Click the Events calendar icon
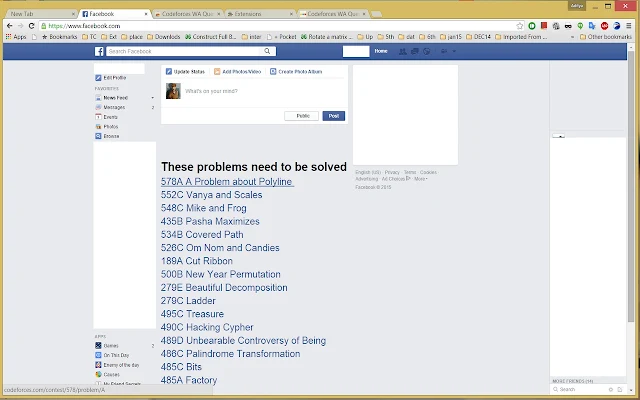Screen dimensions: 640x400 [x=98, y=117]
